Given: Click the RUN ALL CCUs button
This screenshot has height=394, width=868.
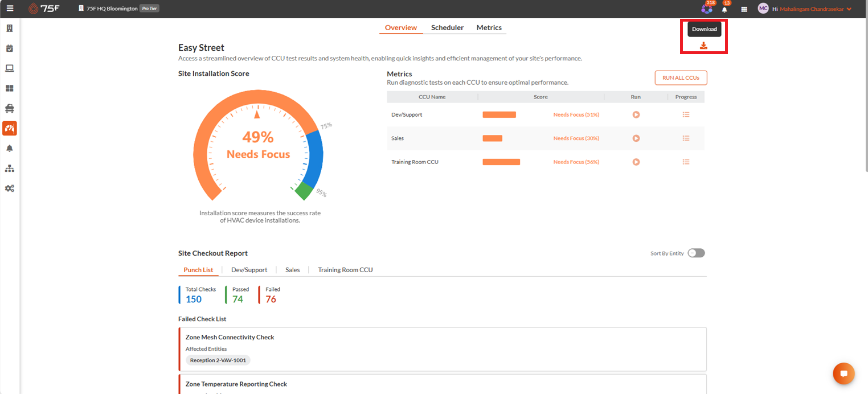Looking at the screenshot, I should tap(681, 78).
